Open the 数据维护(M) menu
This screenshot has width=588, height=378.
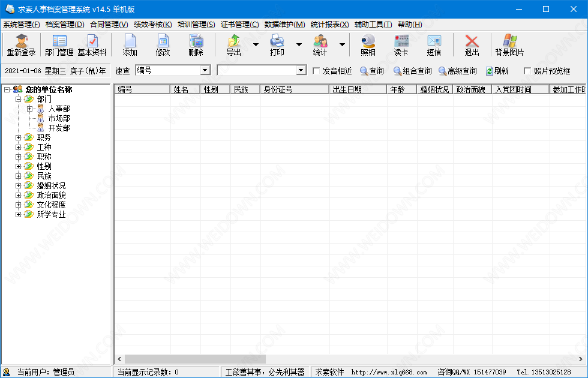tap(284, 25)
